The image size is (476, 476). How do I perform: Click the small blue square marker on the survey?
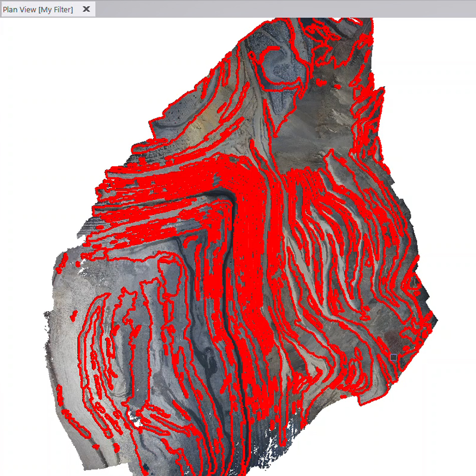point(393,357)
